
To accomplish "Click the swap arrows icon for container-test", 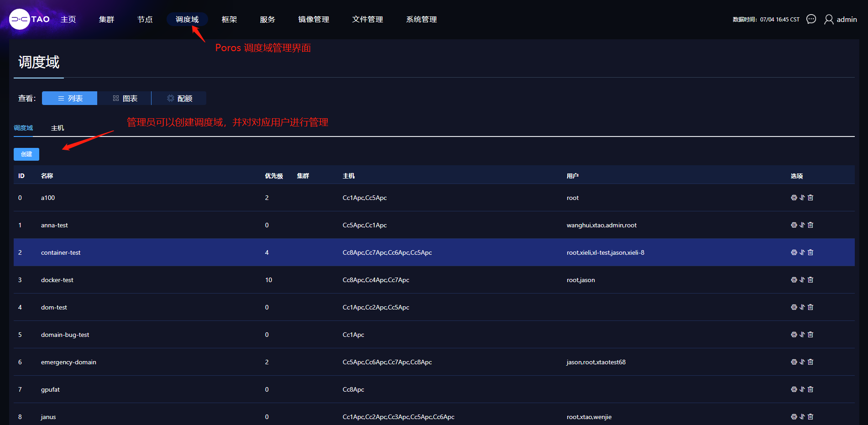I will pyautogui.click(x=802, y=252).
